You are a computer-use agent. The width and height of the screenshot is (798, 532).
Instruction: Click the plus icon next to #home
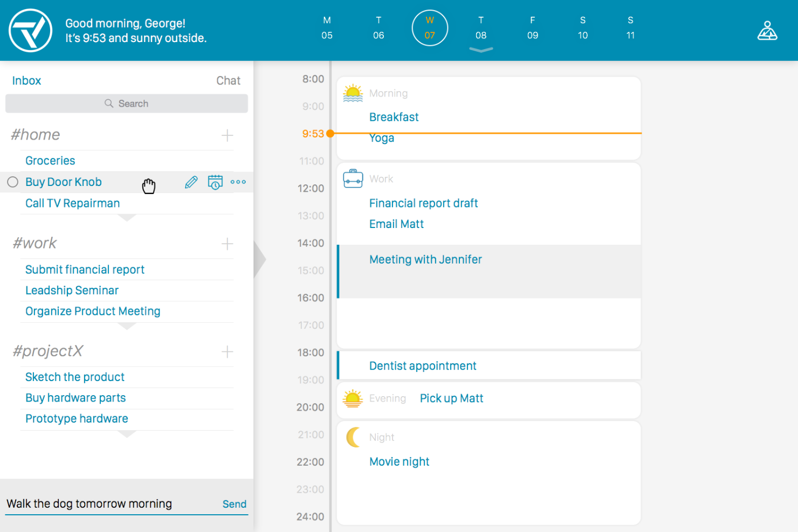[x=228, y=135]
